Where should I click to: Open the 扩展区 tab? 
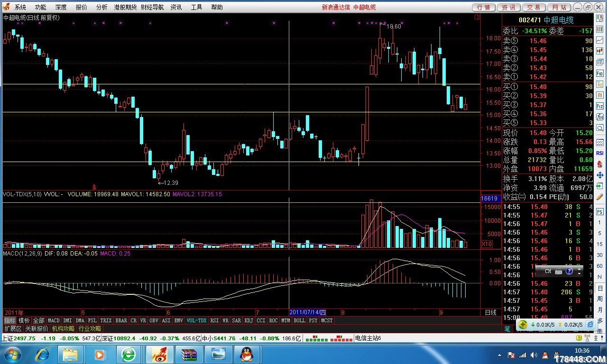(x=13, y=328)
